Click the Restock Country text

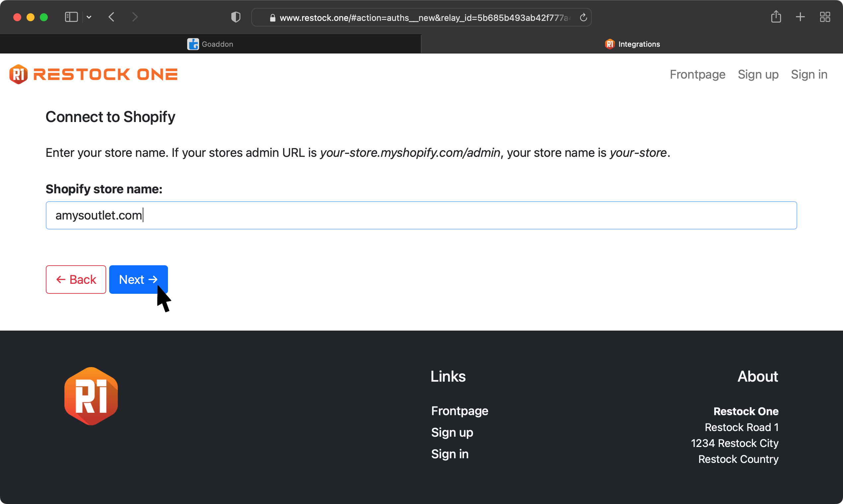(x=738, y=459)
